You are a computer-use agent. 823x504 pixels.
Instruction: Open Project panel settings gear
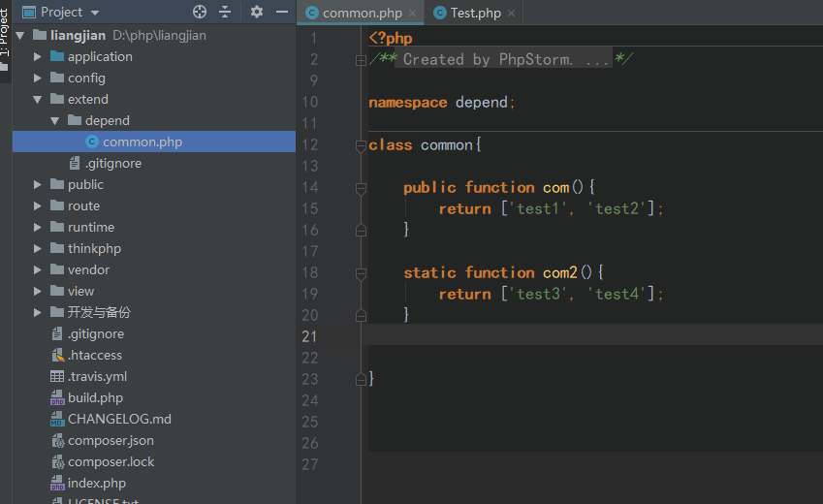point(257,12)
